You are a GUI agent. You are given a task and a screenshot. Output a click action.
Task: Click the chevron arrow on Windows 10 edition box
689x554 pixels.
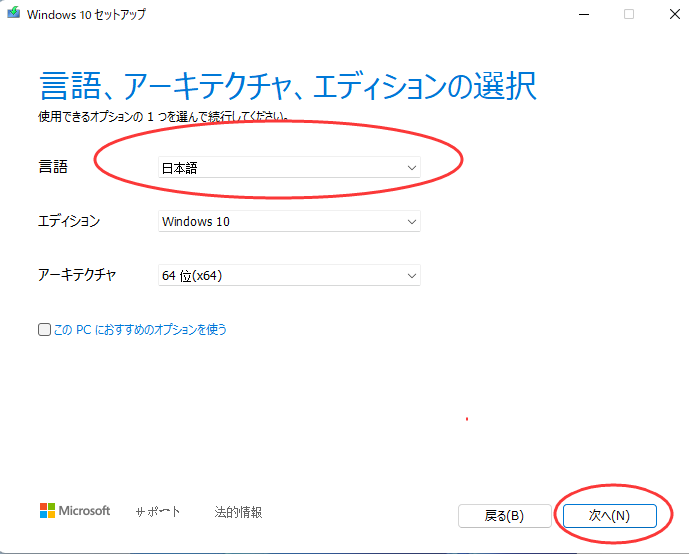pyautogui.click(x=411, y=222)
